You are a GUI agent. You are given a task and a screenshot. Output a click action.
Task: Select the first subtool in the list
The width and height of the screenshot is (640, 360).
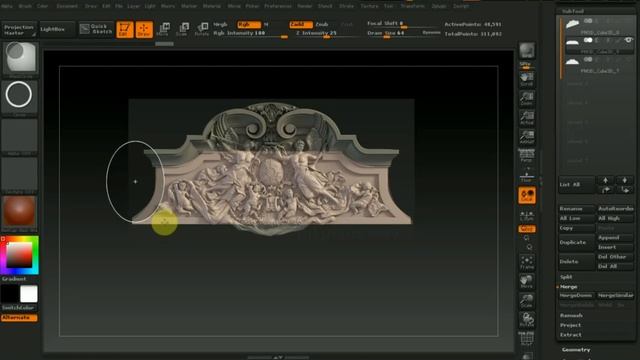(599, 26)
